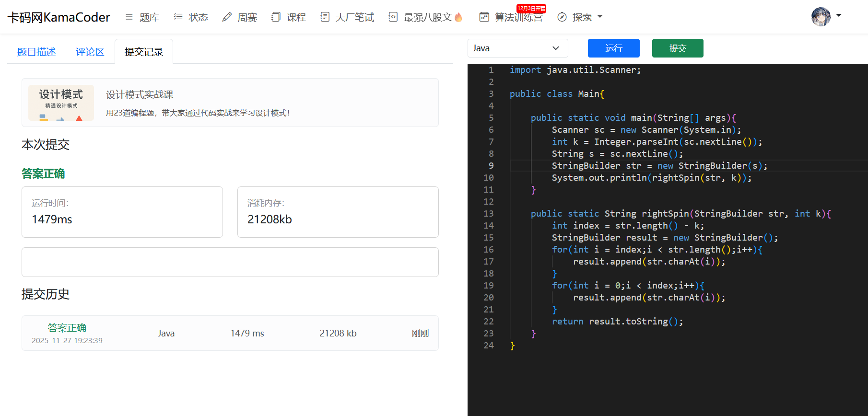Click the 探索 compass icon
This screenshot has width=868, height=416.
point(562,17)
